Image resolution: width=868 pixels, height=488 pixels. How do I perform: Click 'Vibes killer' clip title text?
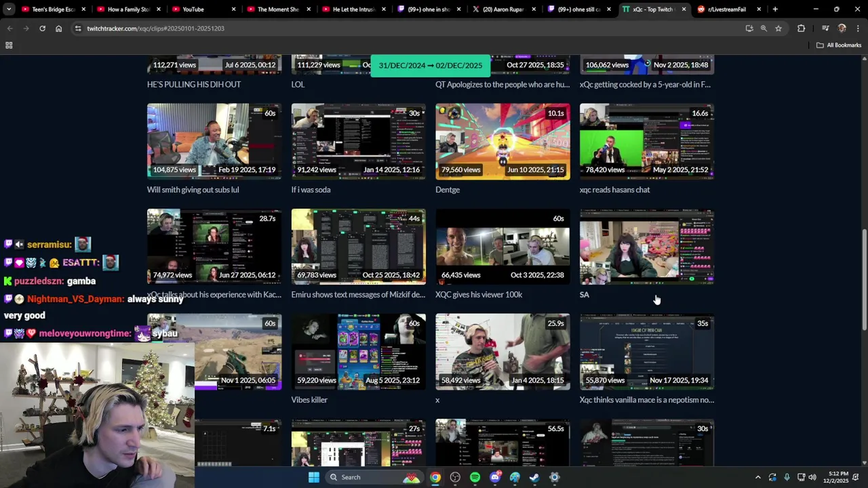(309, 400)
